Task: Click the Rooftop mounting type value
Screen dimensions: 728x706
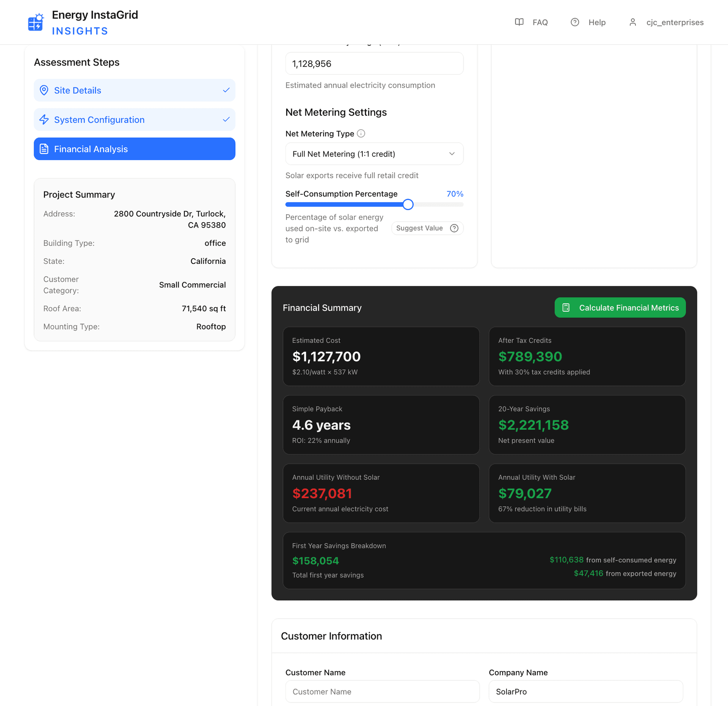Action: point(211,326)
